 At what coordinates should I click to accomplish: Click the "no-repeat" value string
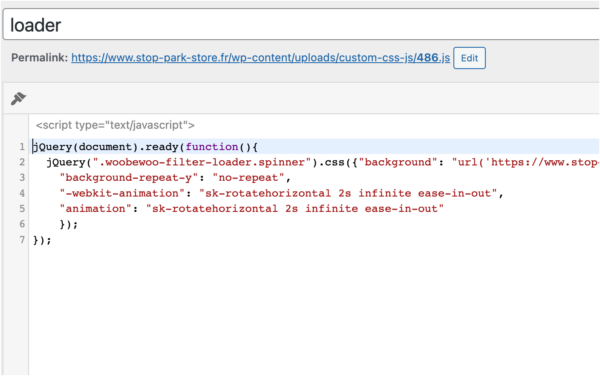(248, 178)
